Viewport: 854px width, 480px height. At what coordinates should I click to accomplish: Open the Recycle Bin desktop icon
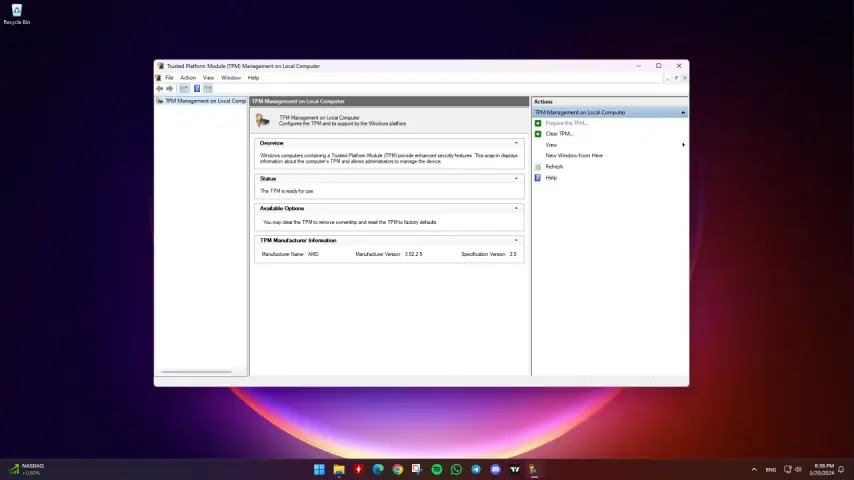click(16, 14)
